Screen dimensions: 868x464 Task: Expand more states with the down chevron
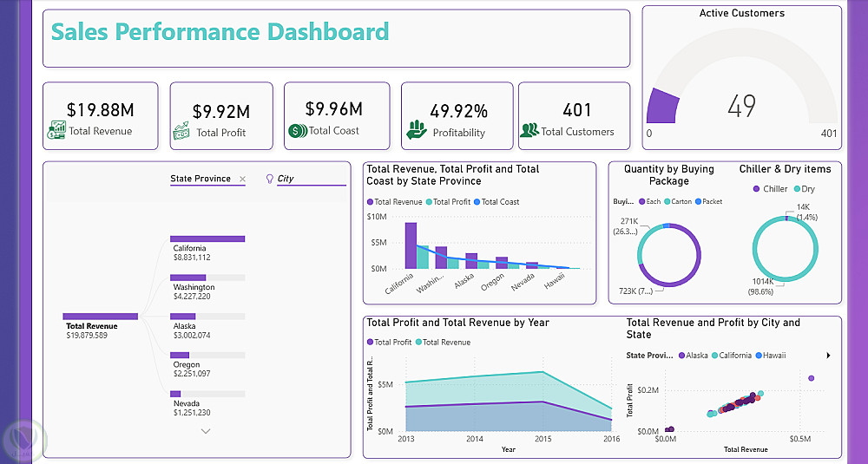(x=206, y=431)
